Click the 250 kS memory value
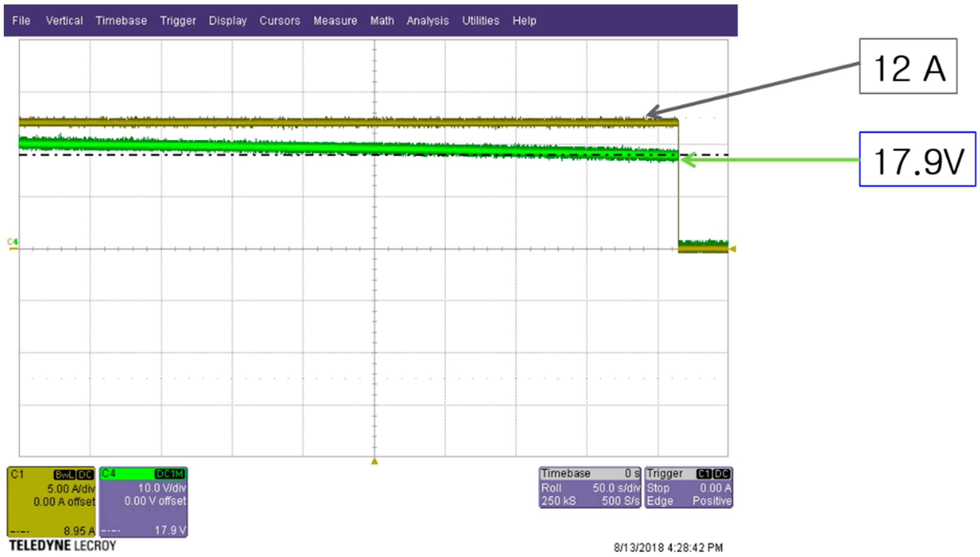This screenshot has height=557, width=980. [x=558, y=501]
